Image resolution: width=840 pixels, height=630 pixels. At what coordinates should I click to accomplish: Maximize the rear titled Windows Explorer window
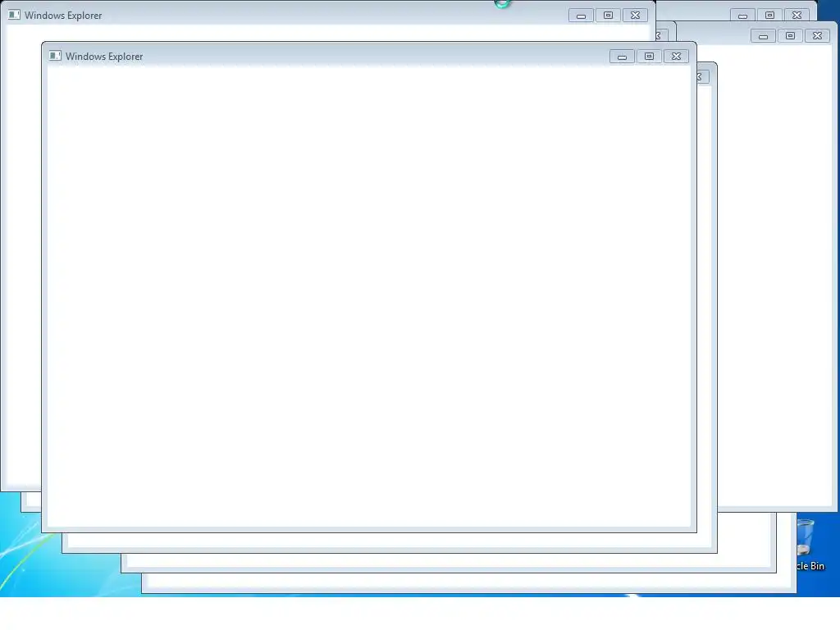(608, 16)
